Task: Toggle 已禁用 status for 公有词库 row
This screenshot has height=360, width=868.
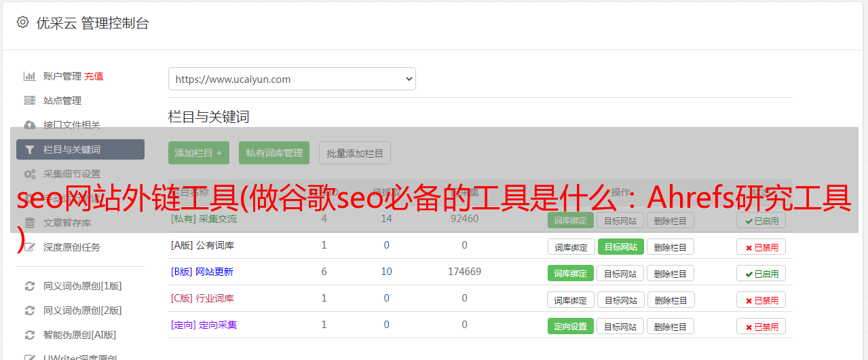Action: point(761,247)
